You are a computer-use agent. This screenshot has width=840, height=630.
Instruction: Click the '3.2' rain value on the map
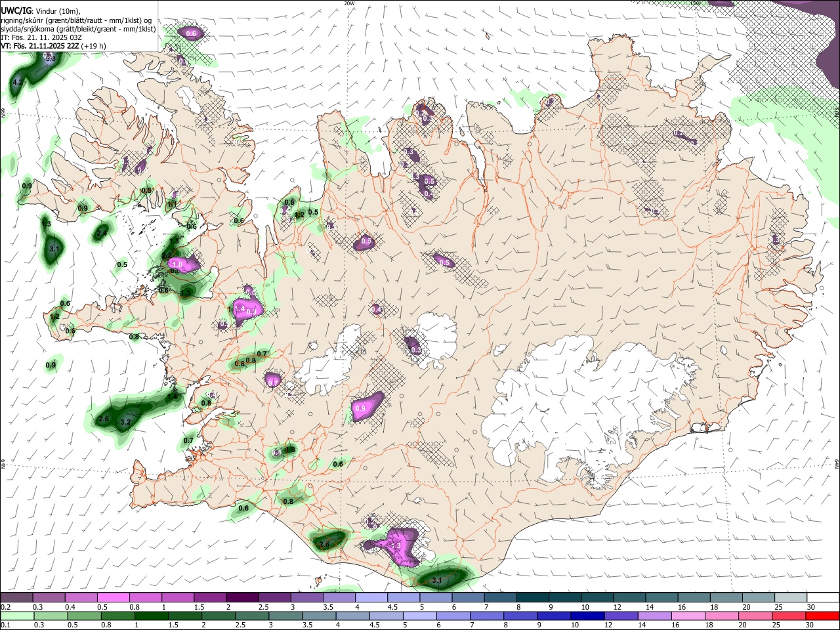click(x=126, y=422)
